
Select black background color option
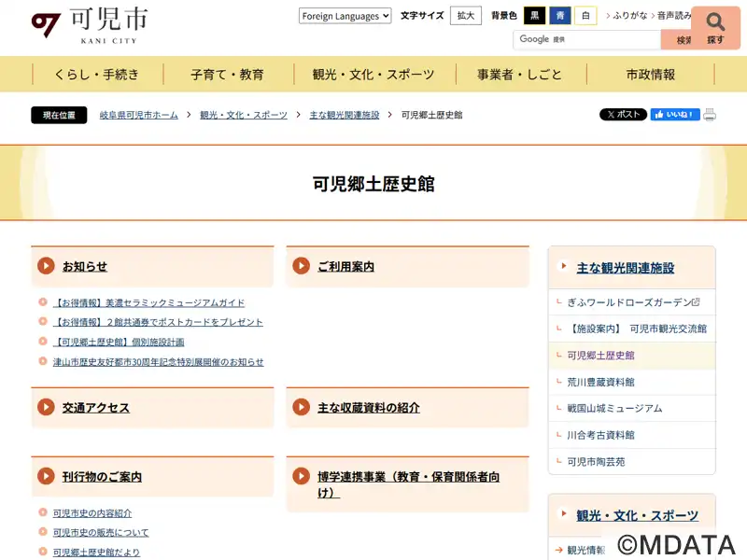tap(535, 16)
